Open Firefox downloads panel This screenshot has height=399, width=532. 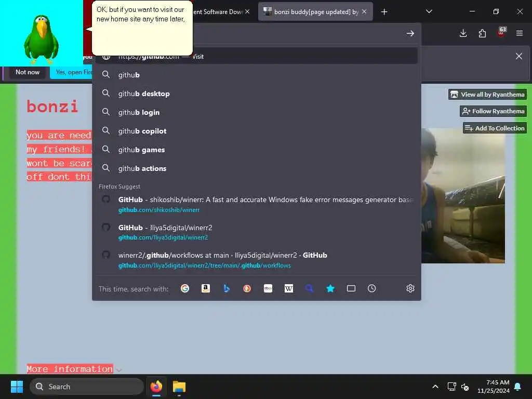463,33
